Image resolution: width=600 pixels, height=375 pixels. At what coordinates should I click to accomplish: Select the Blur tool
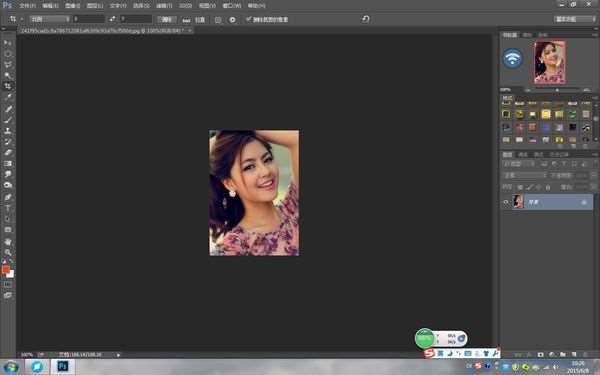(x=8, y=174)
